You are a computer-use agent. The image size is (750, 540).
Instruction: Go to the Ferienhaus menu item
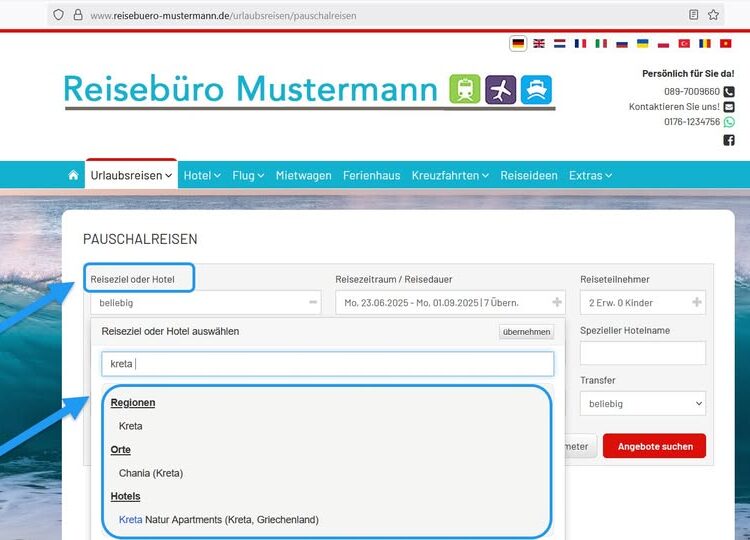(x=372, y=176)
